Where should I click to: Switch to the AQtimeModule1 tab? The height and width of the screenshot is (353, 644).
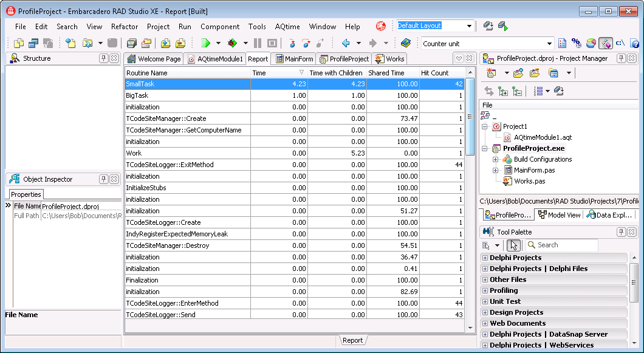[x=215, y=59]
